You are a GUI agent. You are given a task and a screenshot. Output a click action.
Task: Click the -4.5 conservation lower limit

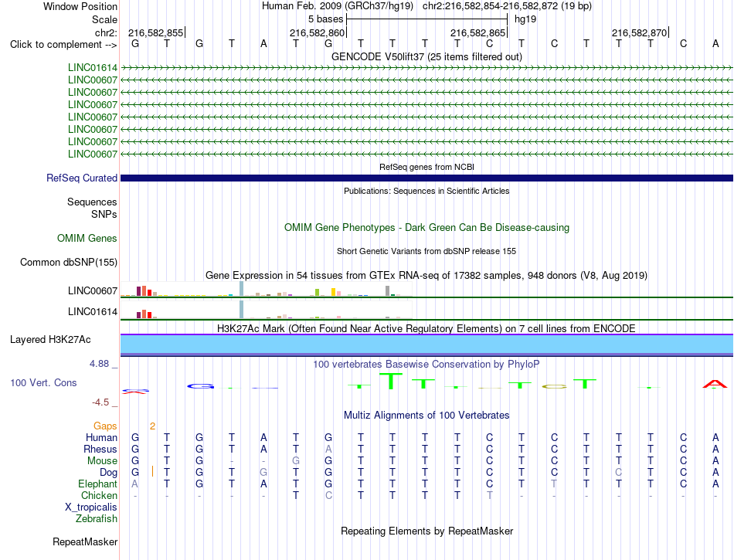100,402
